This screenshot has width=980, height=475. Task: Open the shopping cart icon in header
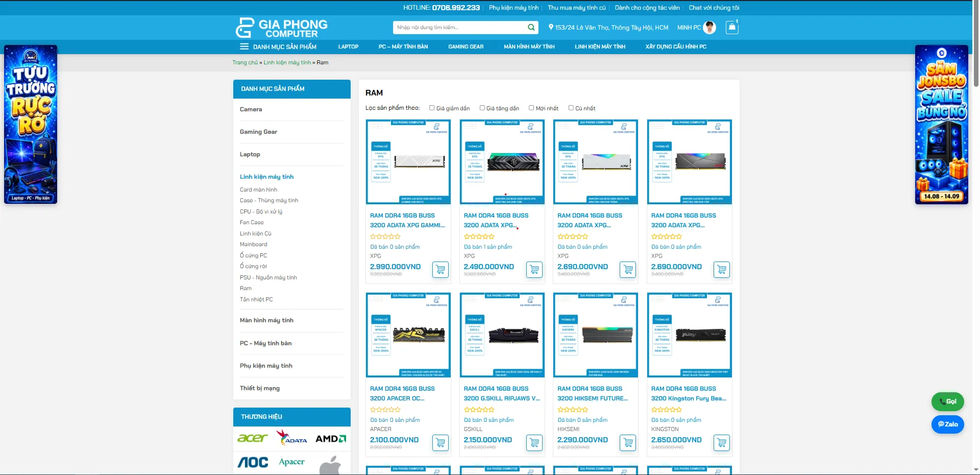pos(732,28)
